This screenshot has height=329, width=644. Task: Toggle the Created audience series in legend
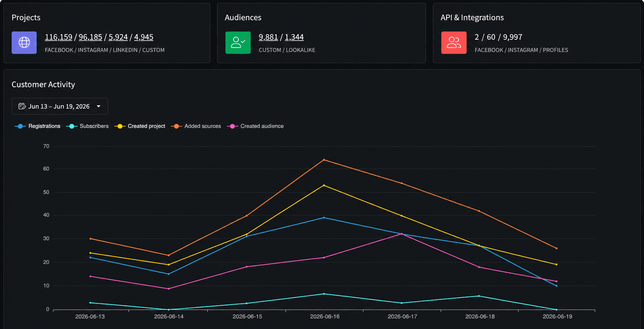coord(255,126)
